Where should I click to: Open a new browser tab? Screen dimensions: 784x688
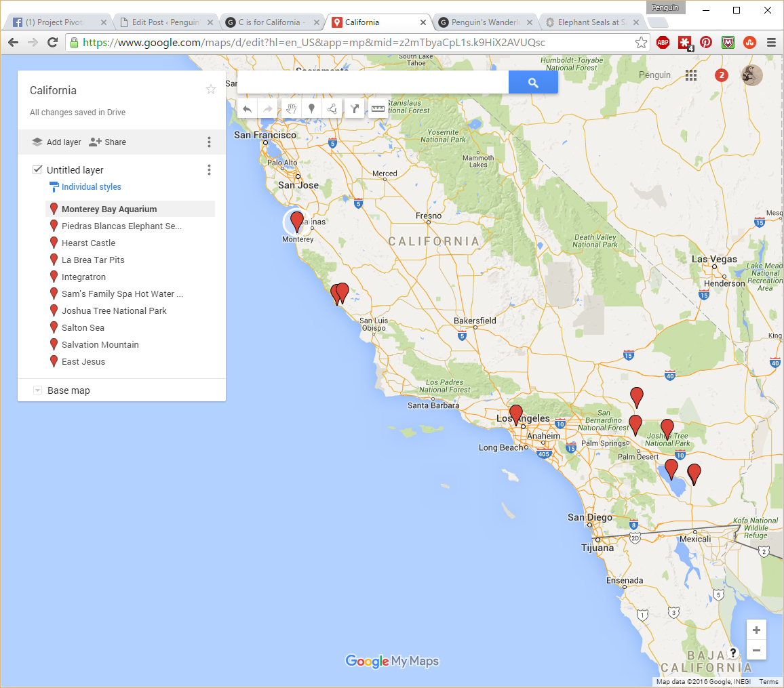click(657, 22)
